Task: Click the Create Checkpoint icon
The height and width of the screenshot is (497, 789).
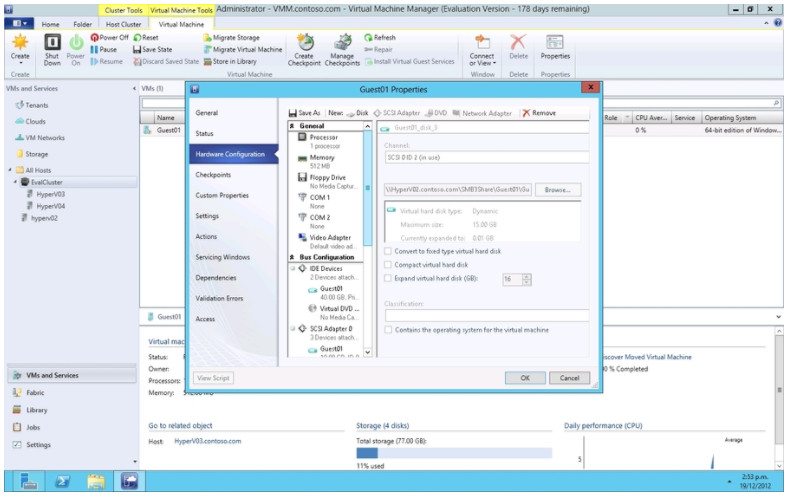Action: coord(304,49)
